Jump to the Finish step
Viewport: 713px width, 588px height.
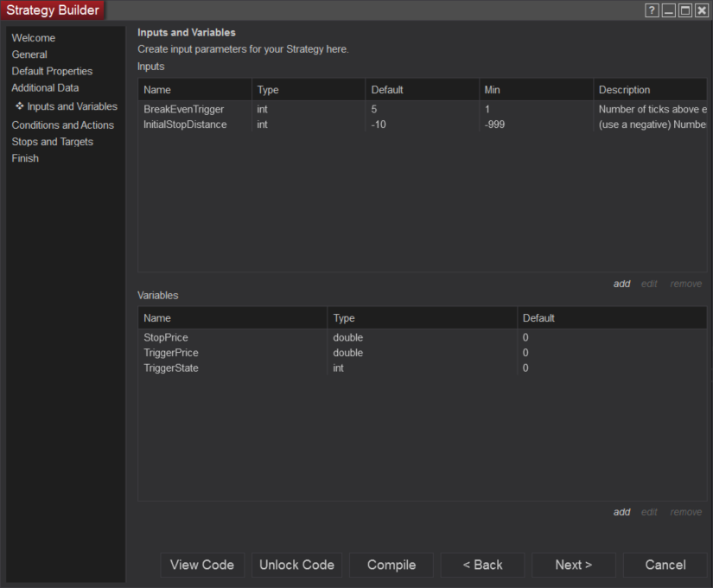pyautogui.click(x=25, y=158)
